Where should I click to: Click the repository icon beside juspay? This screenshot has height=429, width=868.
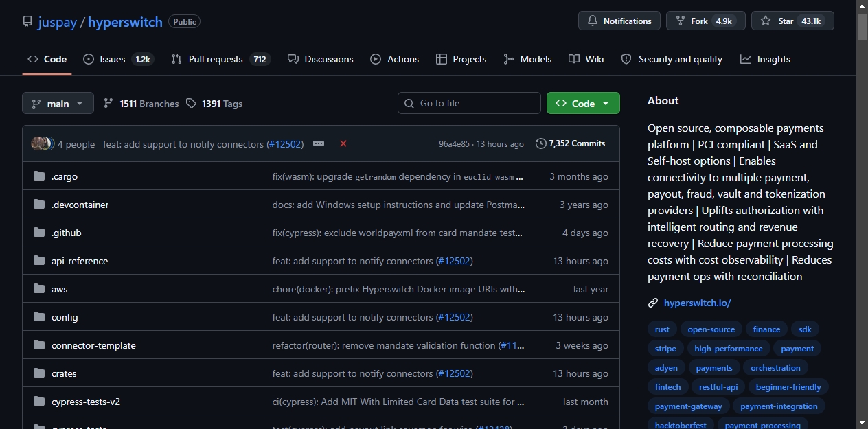click(27, 21)
